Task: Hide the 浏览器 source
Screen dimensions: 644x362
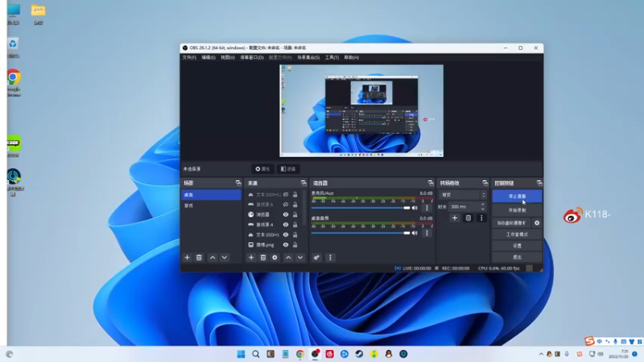Action: [x=286, y=214]
